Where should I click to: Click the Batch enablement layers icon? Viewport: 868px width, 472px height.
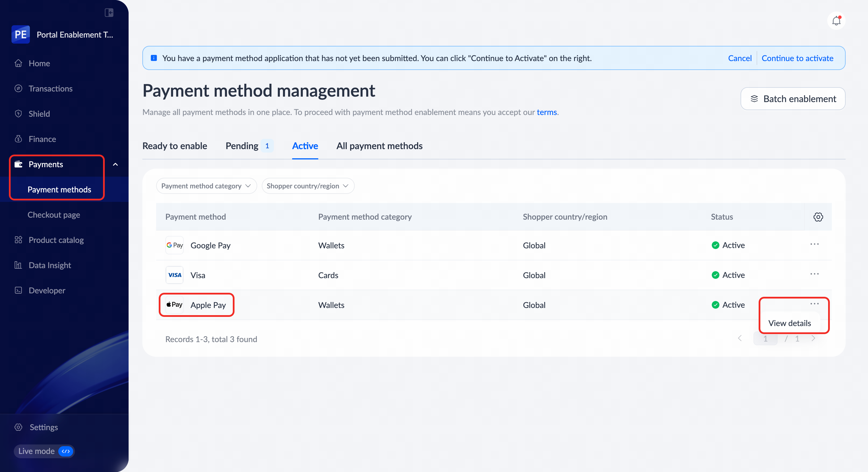coord(754,99)
